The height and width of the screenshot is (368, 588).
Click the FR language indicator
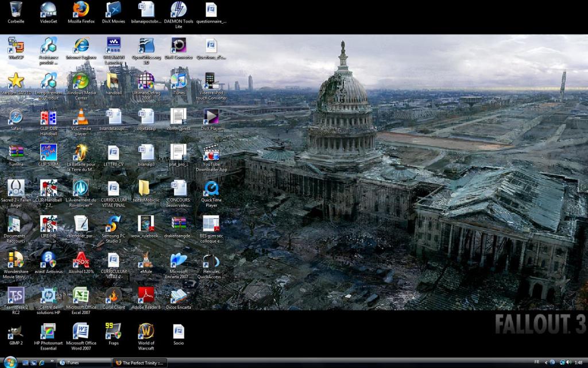tap(537, 362)
